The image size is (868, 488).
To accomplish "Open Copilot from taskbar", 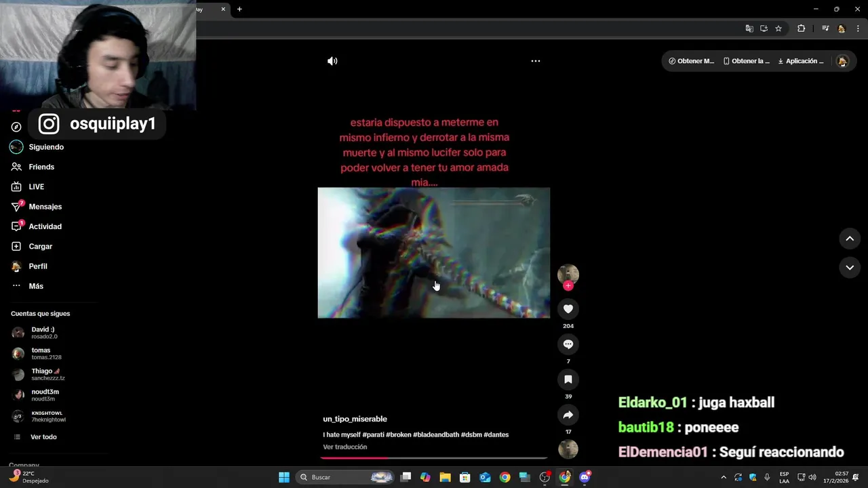I will (425, 477).
